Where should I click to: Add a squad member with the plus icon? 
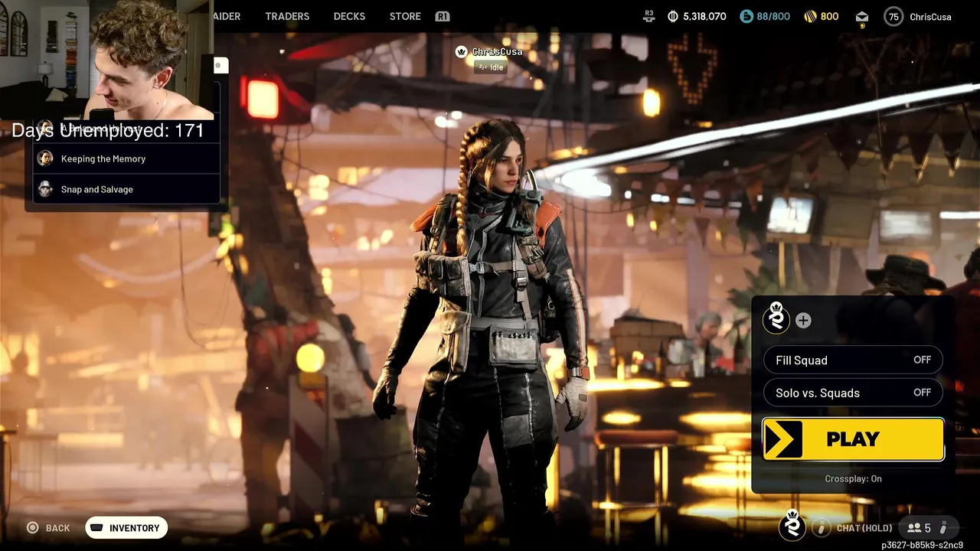(x=803, y=321)
